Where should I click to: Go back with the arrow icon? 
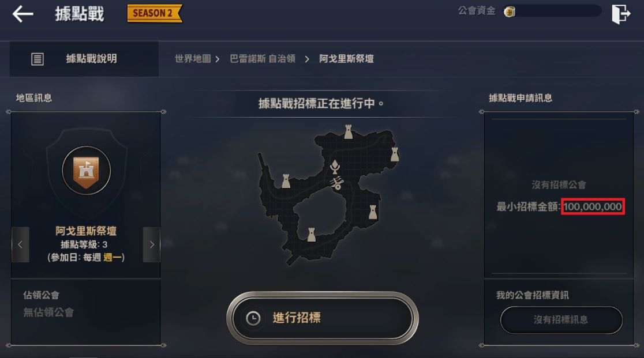pos(23,14)
